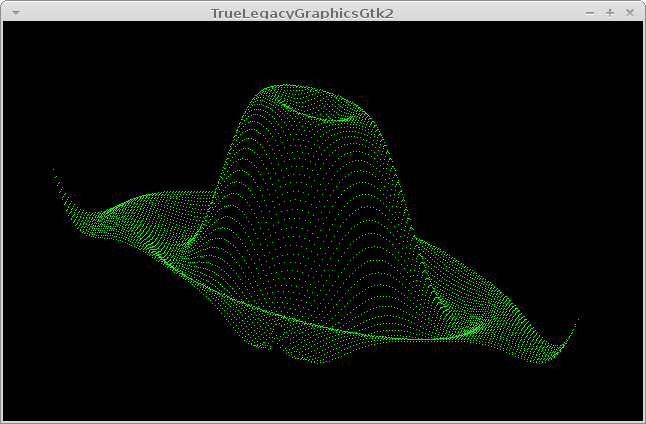Viewport: 646px width, 424px height.
Task: Close the TrueLegacyGraphicsGtk2 window
Action: [630, 13]
